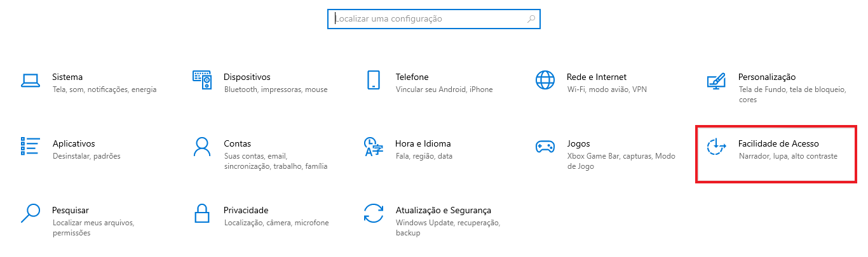Click the search magnifier inside the search box
Image resolution: width=868 pixels, height=257 pixels.
point(531,19)
